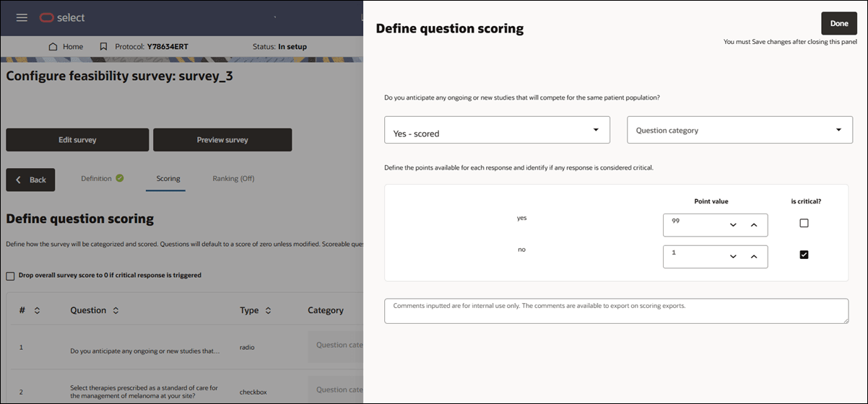Click the radio type cell
The width and height of the screenshot is (868, 404).
(x=247, y=347)
